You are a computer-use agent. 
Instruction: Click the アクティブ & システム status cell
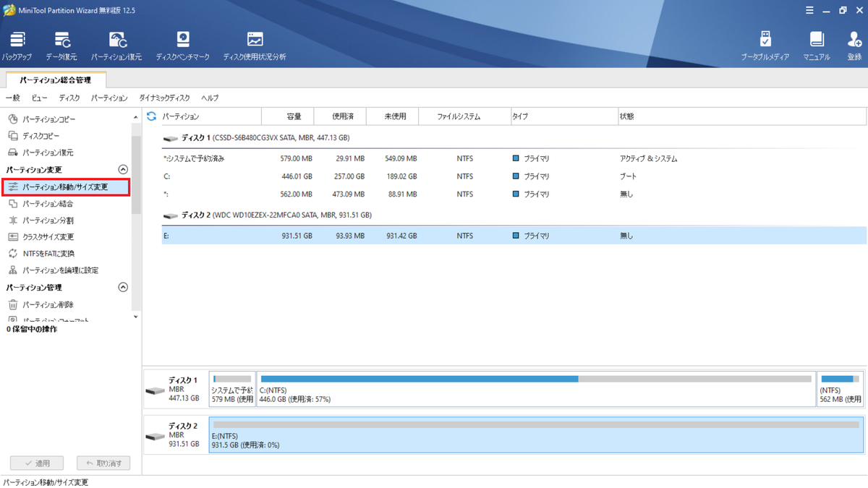point(648,158)
